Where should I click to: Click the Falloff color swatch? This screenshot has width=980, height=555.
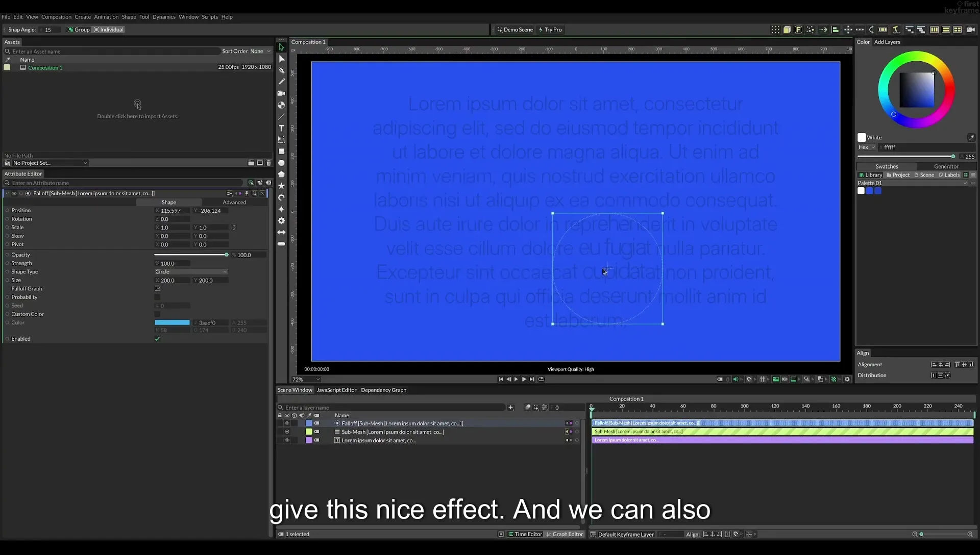coord(172,323)
